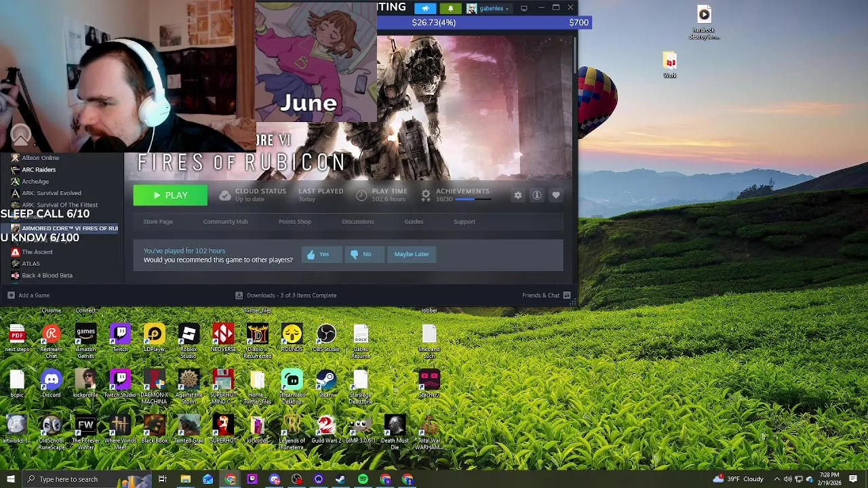The image size is (868, 488).
Task: Open the Discussions tab
Action: click(x=358, y=222)
